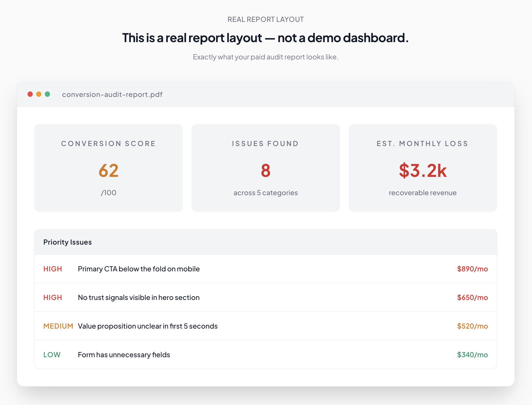The width and height of the screenshot is (532, 405).
Task: Click the $3.2k recoverable revenue figure
Action: click(422, 170)
